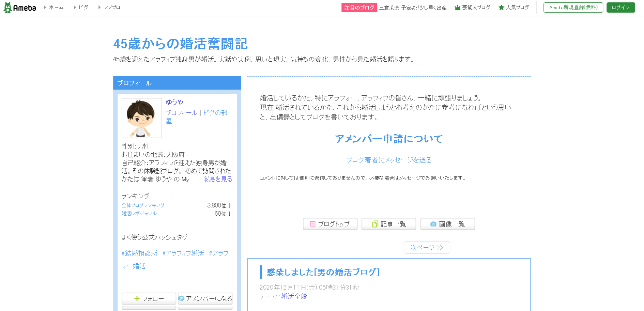This screenshot has width=644, height=311.
Task: Click the down arrow beside 60位
Action: click(230, 214)
